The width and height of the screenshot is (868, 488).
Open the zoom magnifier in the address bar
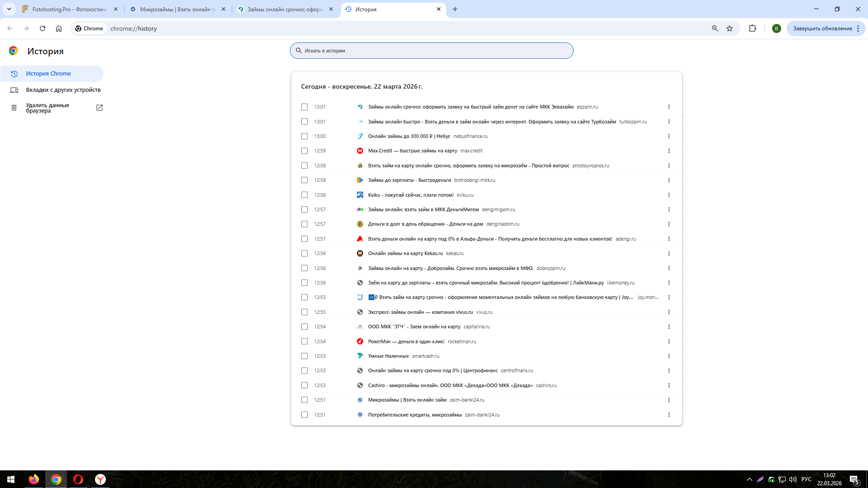715,28
